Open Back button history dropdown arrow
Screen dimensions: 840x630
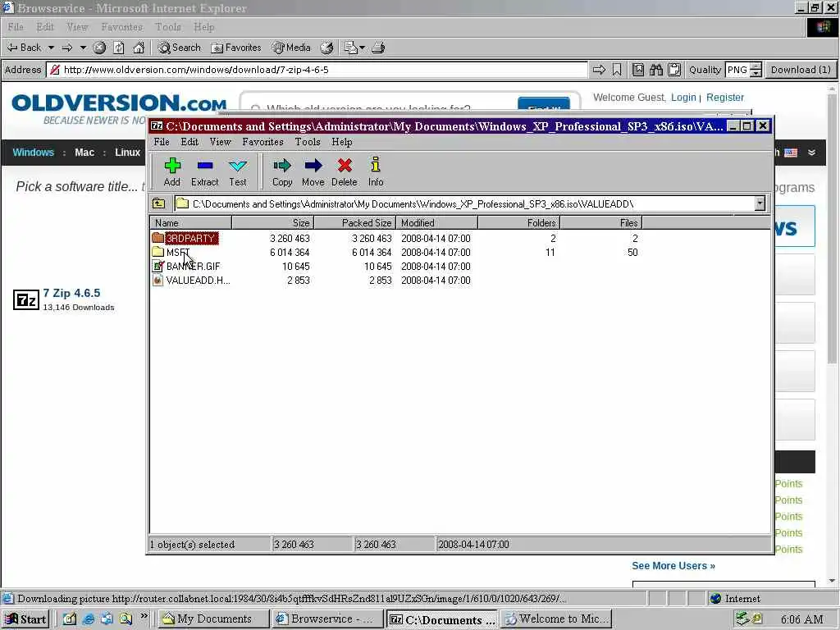tap(51, 48)
